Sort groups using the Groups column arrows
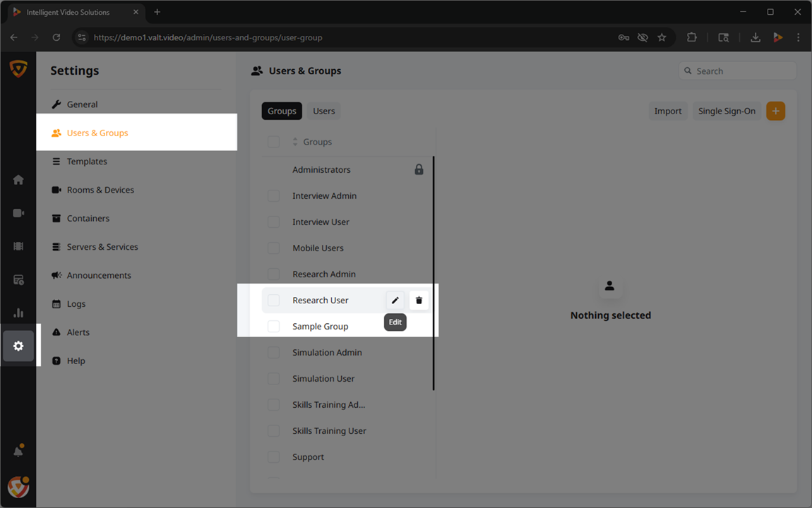This screenshot has width=812, height=508. click(x=295, y=142)
